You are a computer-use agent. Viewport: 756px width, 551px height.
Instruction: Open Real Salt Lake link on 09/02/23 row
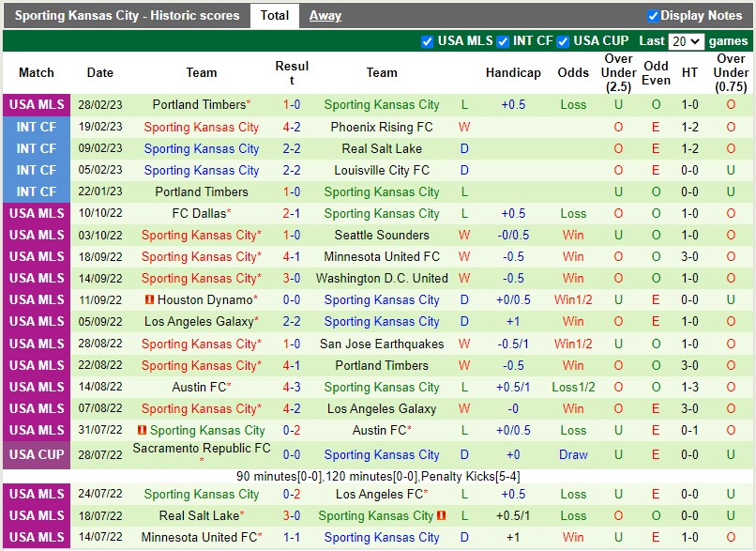pyautogui.click(x=382, y=148)
